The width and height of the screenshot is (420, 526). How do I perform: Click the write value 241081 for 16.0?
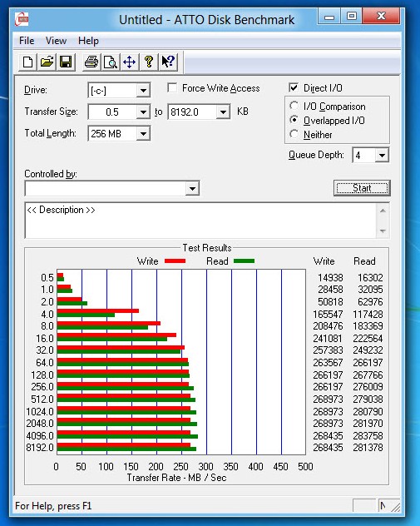[328, 339]
